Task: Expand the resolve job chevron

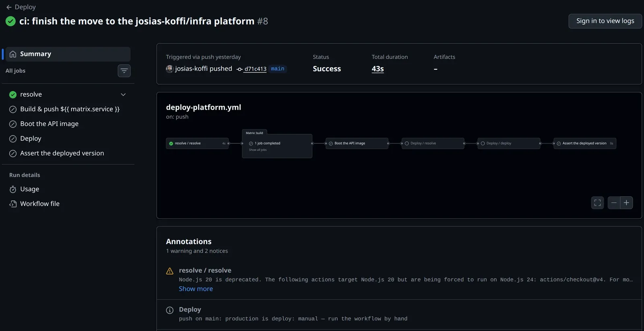Action: (x=123, y=95)
